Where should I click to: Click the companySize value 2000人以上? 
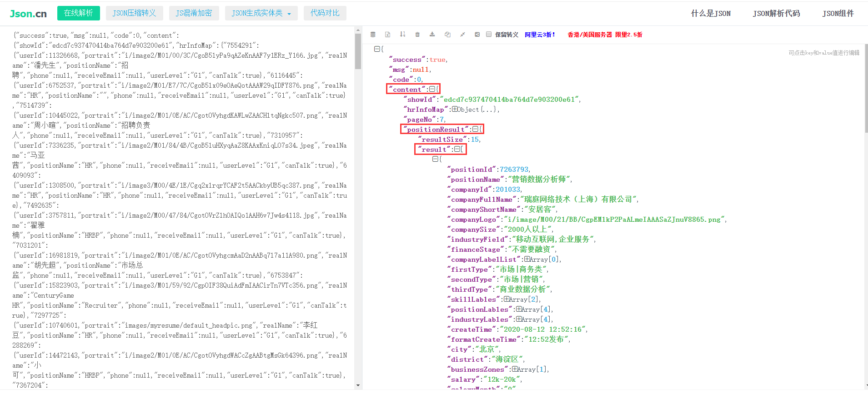coord(527,229)
